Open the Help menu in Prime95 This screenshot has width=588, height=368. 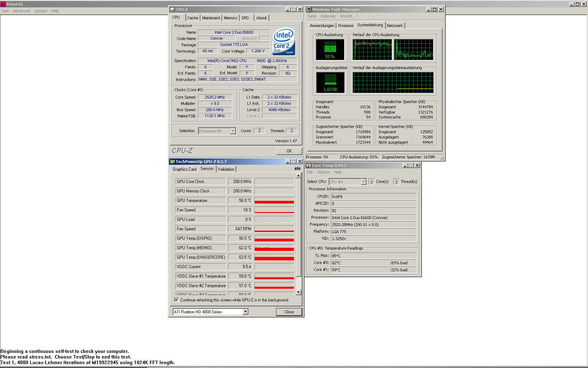(55, 11)
